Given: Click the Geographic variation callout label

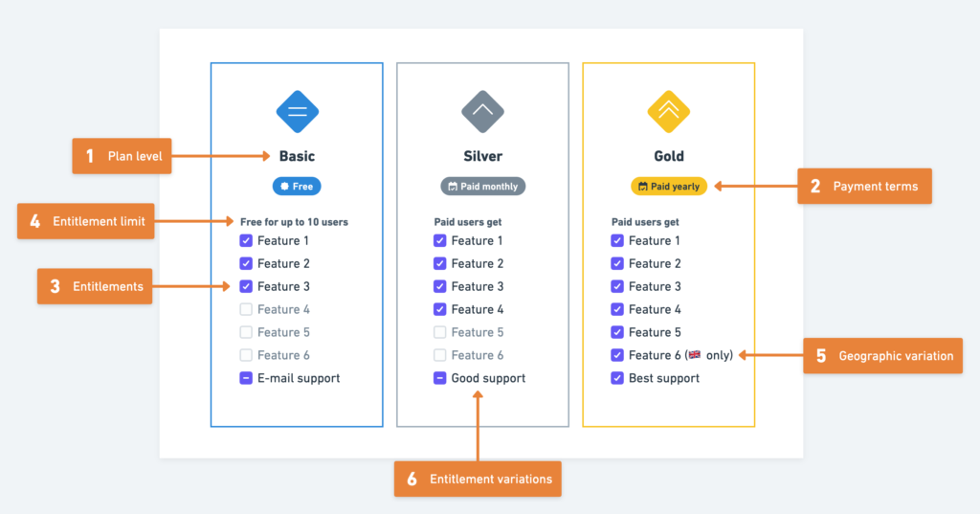Looking at the screenshot, I should [x=882, y=356].
